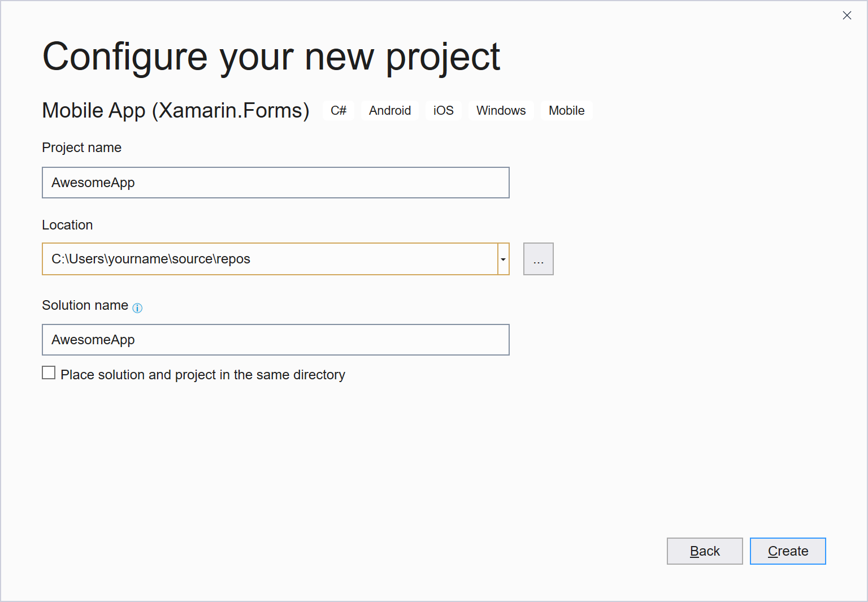Screen dimensions: 868x602
Task: Focus the Solution name text field
Action: click(x=275, y=340)
